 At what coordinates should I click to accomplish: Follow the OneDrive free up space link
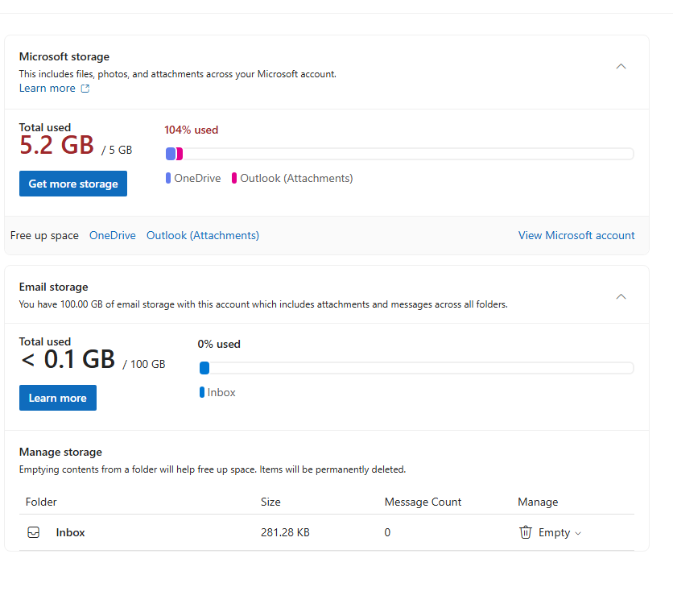pyautogui.click(x=113, y=236)
